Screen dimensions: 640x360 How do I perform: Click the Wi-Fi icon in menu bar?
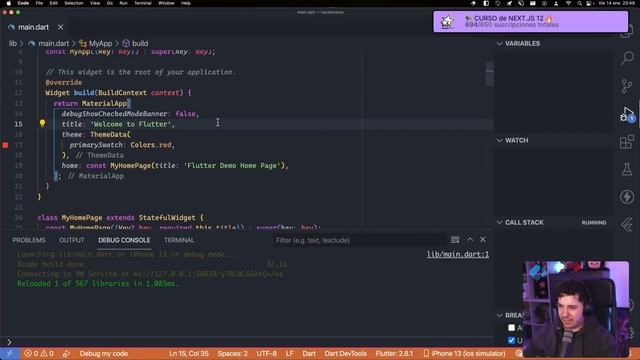click(568, 3)
